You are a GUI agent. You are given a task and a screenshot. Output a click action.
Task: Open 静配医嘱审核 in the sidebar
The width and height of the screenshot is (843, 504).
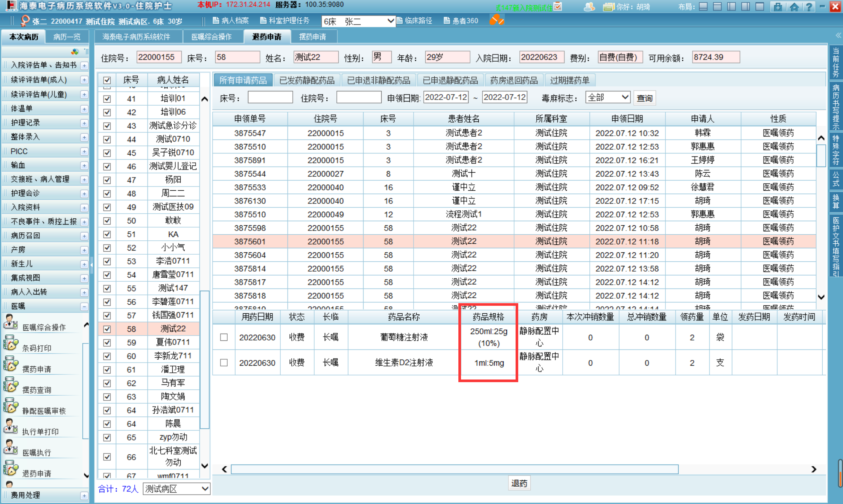pos(44,411)
